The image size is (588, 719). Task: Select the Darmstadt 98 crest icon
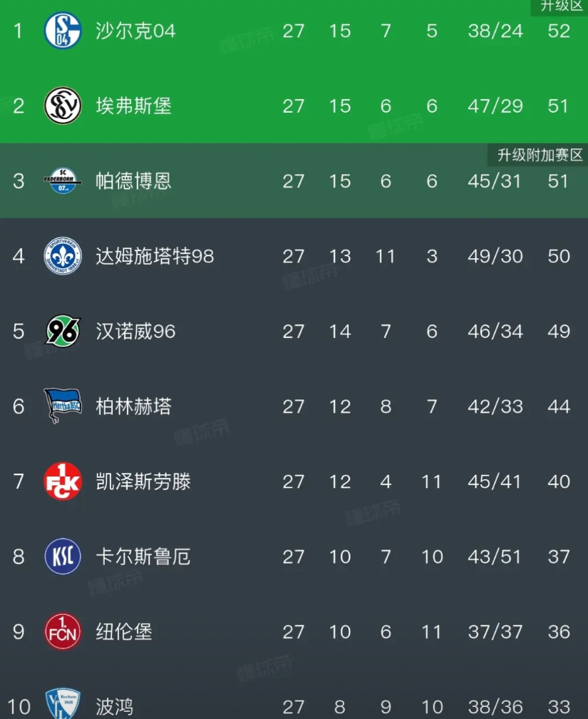[x=63, y=255]
